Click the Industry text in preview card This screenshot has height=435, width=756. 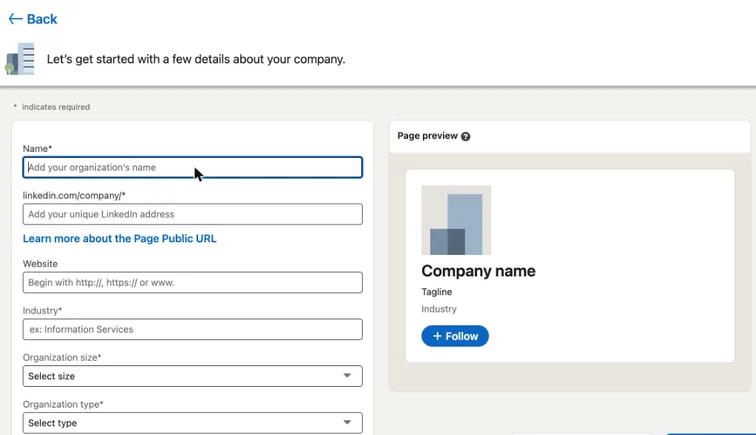439,309
